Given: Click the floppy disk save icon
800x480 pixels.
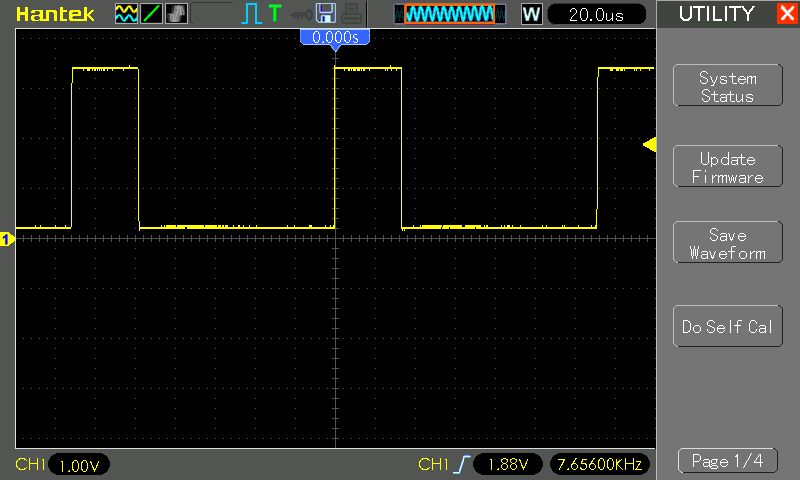Looking at the screenshot, I should [325, 14].
